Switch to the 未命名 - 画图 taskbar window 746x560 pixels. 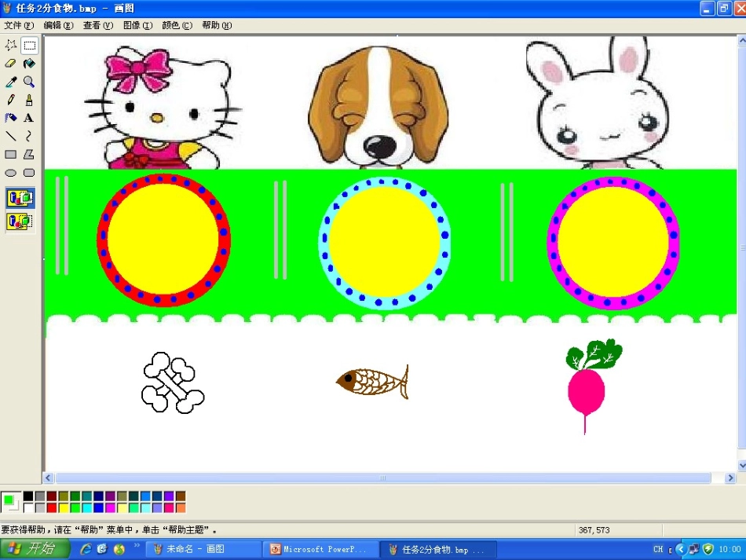coord(203,549)
